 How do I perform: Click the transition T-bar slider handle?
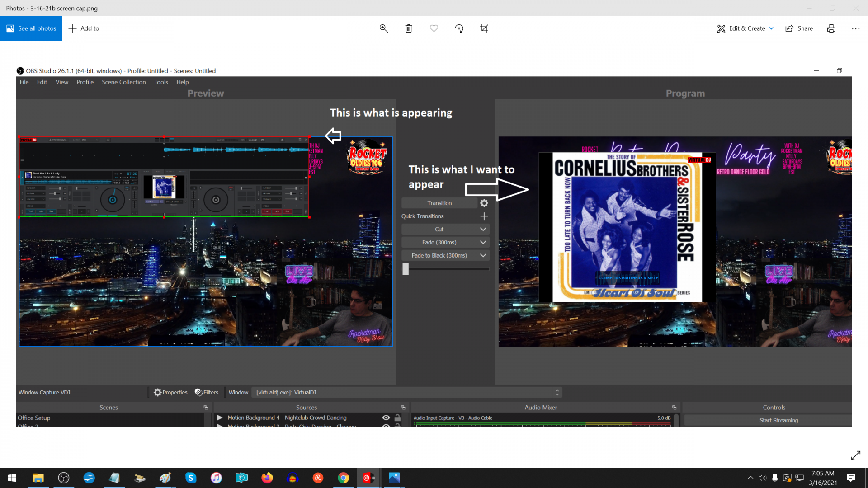point(406,269)
